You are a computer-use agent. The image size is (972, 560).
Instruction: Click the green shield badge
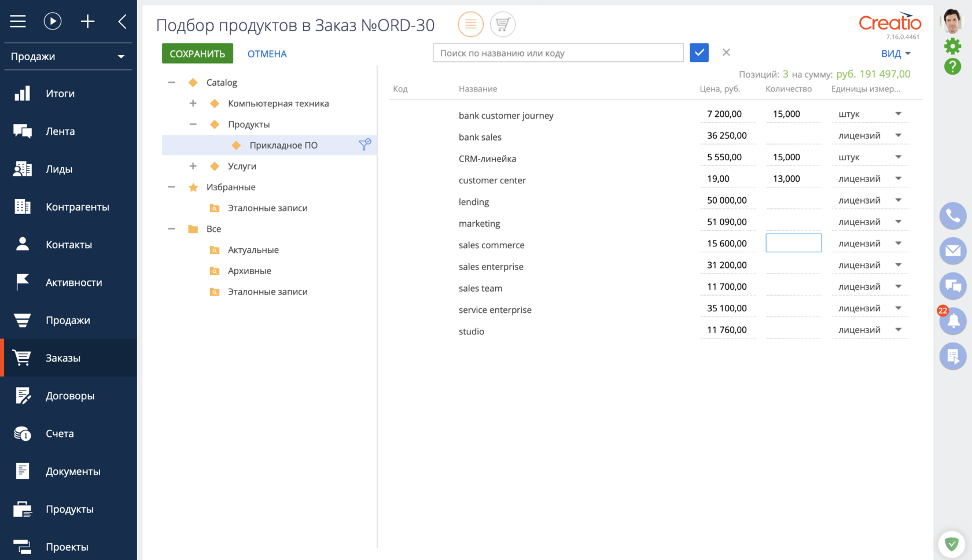click(x=952, y=544)
